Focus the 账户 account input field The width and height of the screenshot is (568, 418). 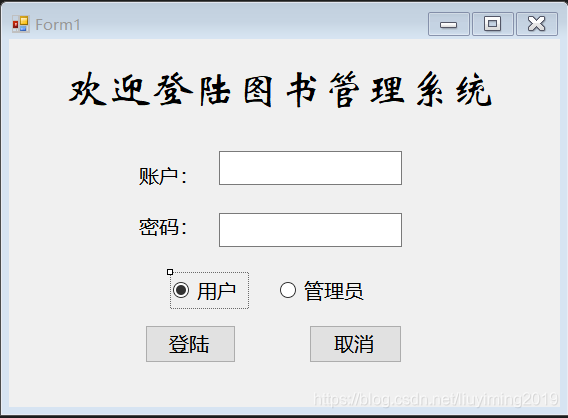pyautogui.click(x=310, y=168)
